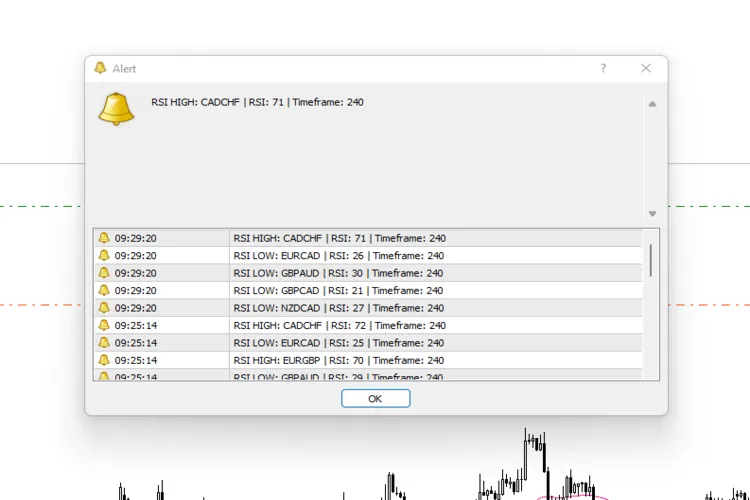Click bell icon beside NZDCAD RSI 27 row

coord(103,308)
